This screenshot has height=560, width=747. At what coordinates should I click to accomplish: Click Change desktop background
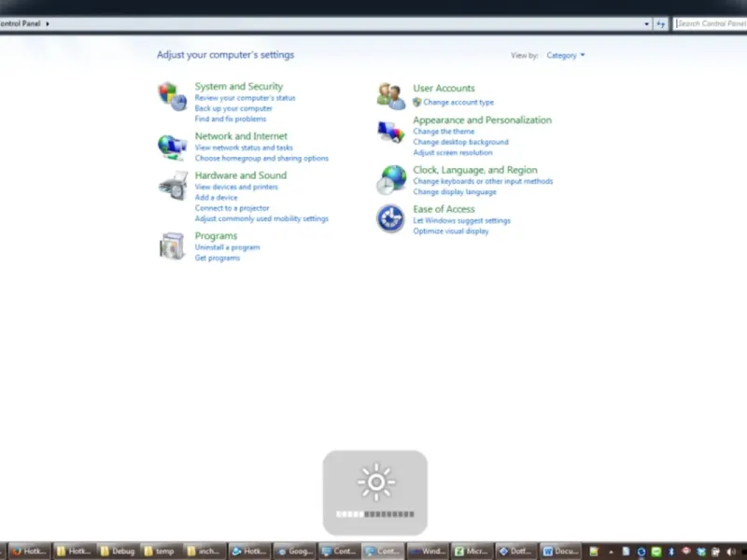(460, 142)
